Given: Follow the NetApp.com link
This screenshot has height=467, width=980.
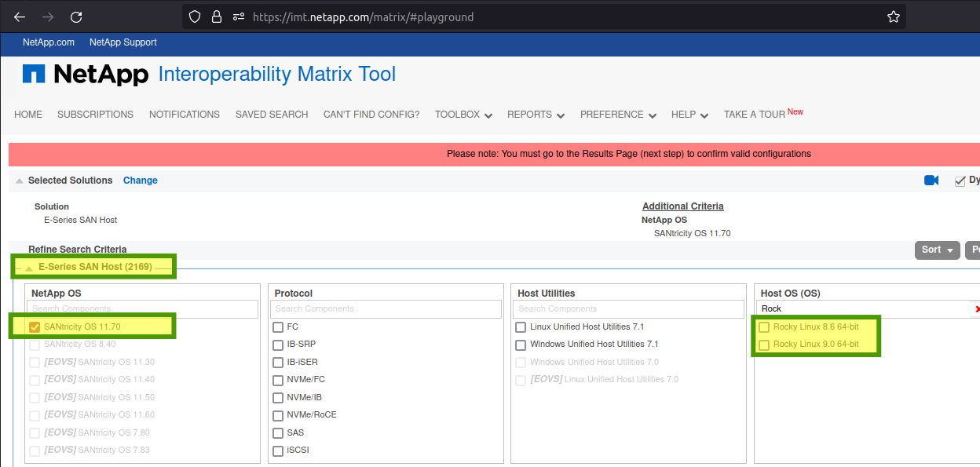Looking at the screenshot, I should coord(49,42).
